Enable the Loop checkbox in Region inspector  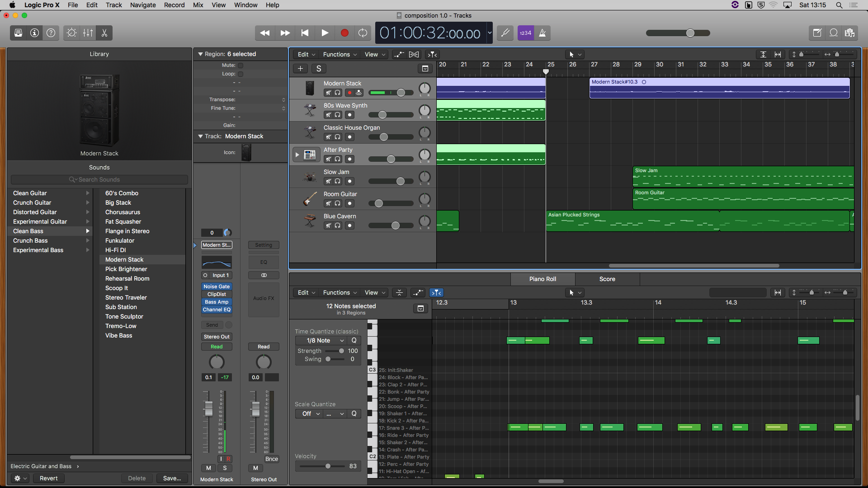click(241, 74)
